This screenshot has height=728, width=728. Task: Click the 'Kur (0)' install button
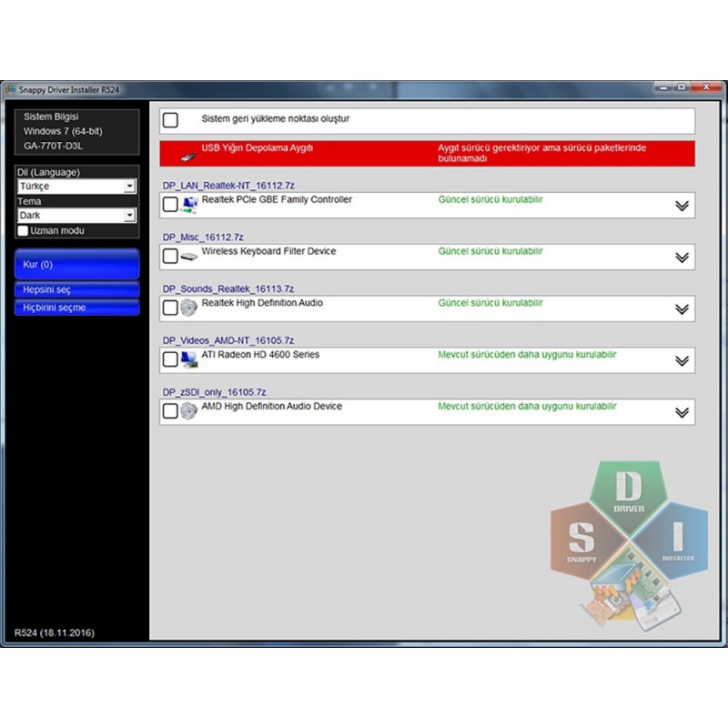click(x=77, y=264)
